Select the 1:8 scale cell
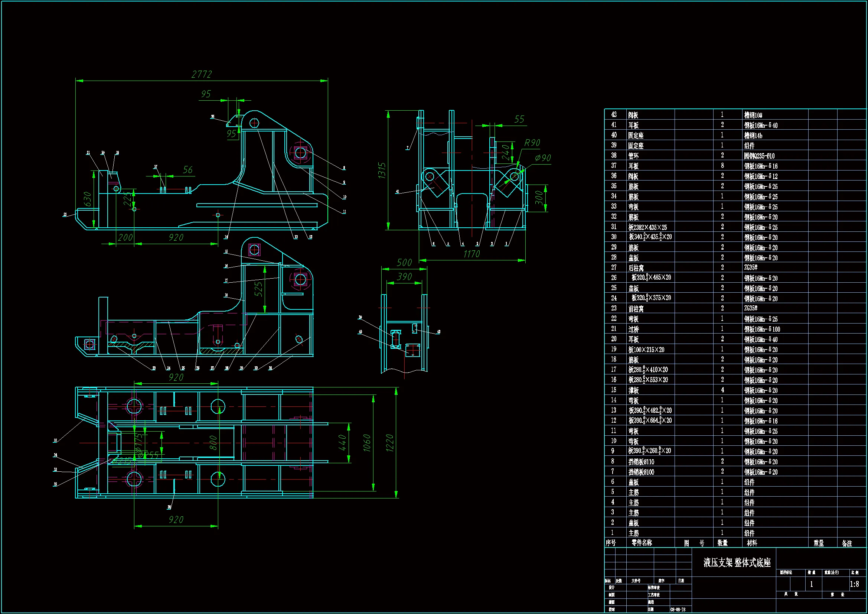The image size is (868, 614). pyautogui.click(x=854, y=584)
